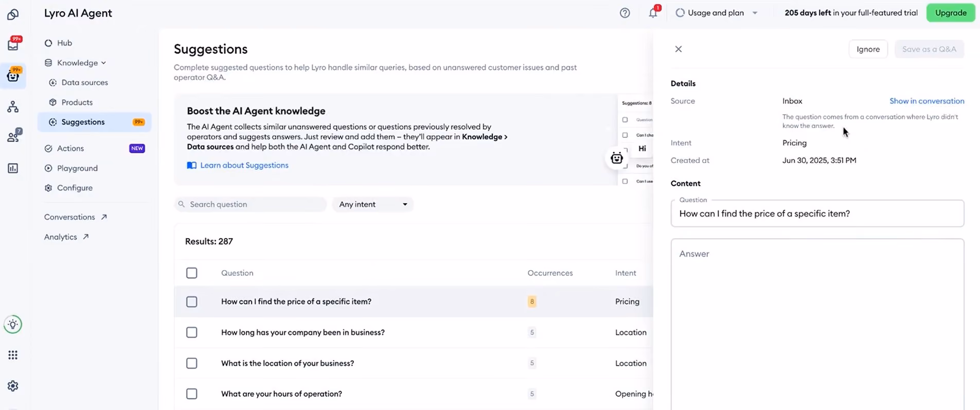Click the NEW badge beside Actions
Viewport: 980px width, 410px height.
pos(137,148)
